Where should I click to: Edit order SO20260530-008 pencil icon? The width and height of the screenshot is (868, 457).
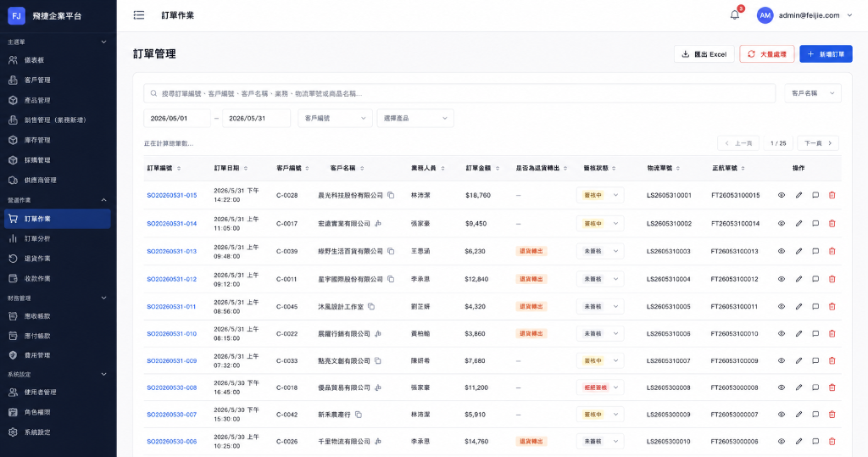coord(798,387)
